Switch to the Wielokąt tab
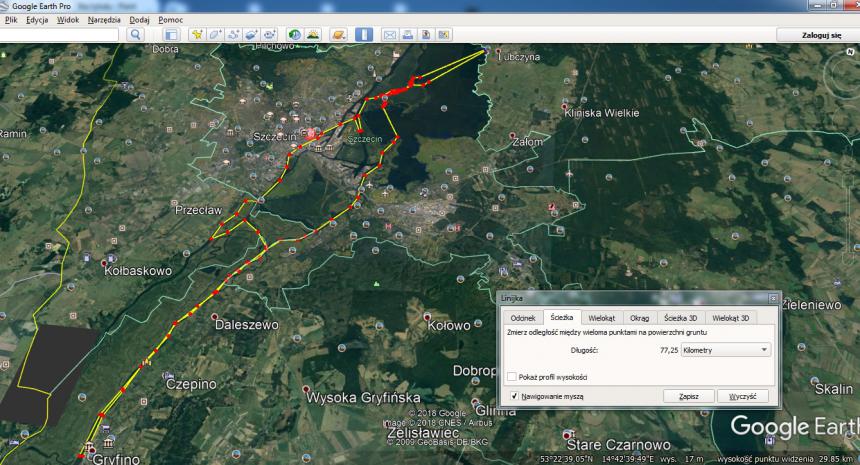 (602, 318)
